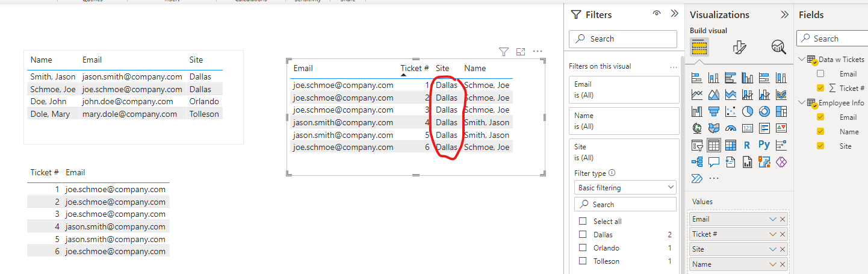The width and height of the screenshot is (868, 274).
Task: Remove Site from the Values well
Action: (783, 249)
